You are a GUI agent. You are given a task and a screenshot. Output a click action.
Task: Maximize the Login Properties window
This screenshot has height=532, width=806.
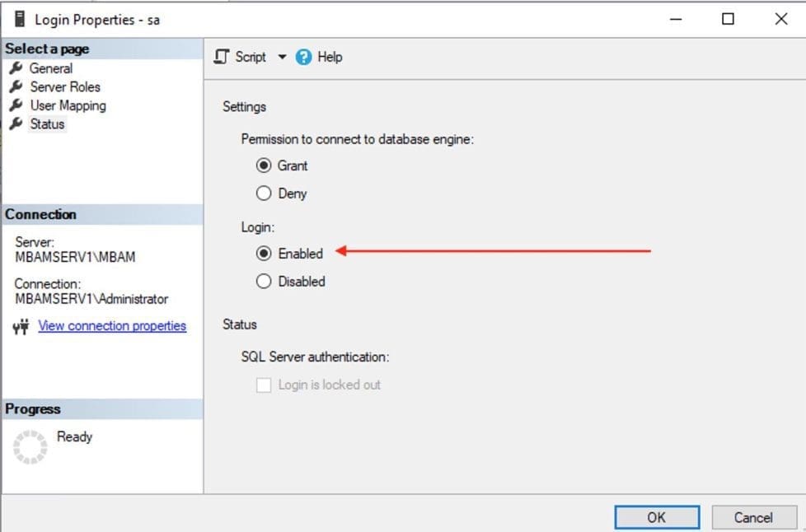pos(728,19)
